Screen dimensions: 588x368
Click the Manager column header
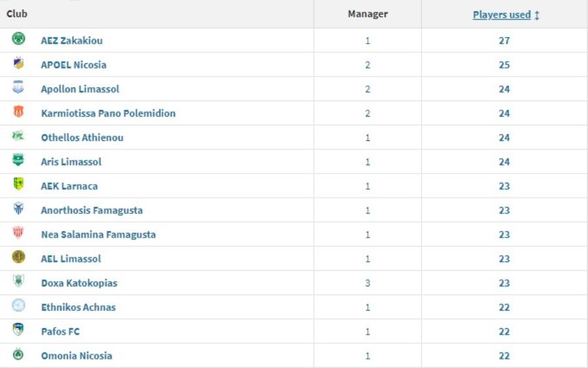(x=367, y=14)
